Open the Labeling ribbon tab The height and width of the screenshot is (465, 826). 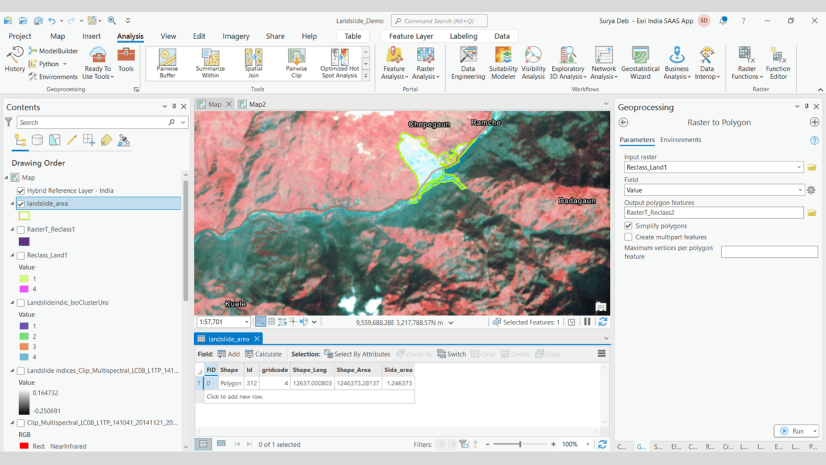[464, 36]
